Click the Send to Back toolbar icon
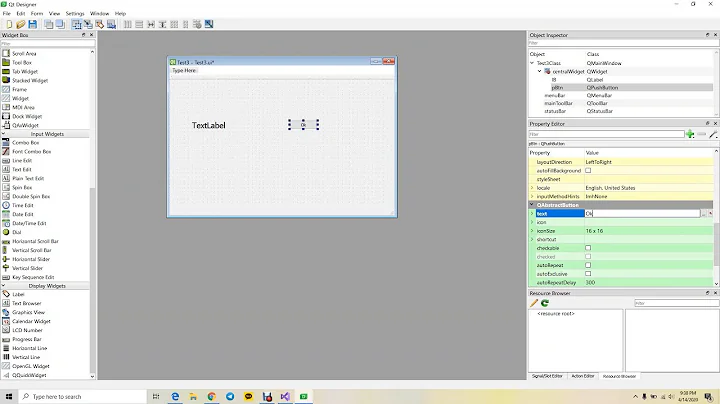 coord(49,24)
